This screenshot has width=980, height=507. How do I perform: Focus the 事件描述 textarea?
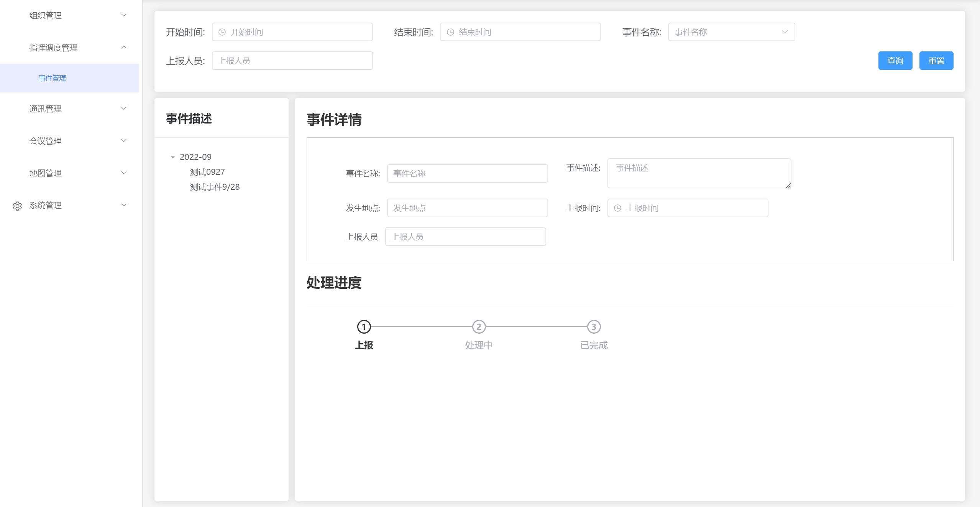699,173
